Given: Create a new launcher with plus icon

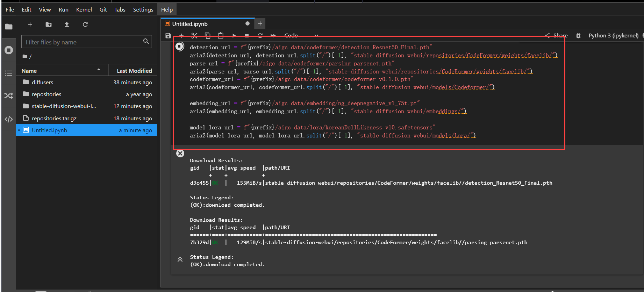Looking at the screenshot, I should [x=30, y=24].
